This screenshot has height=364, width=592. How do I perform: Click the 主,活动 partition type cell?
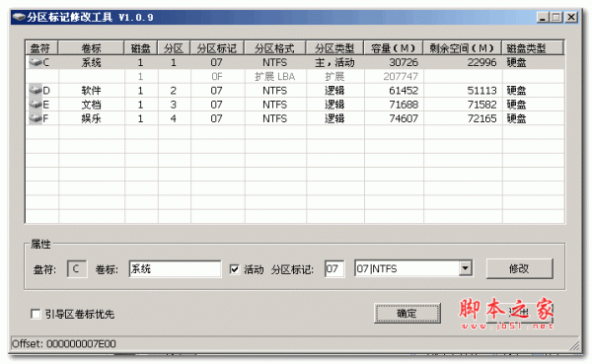click(334, 62)
